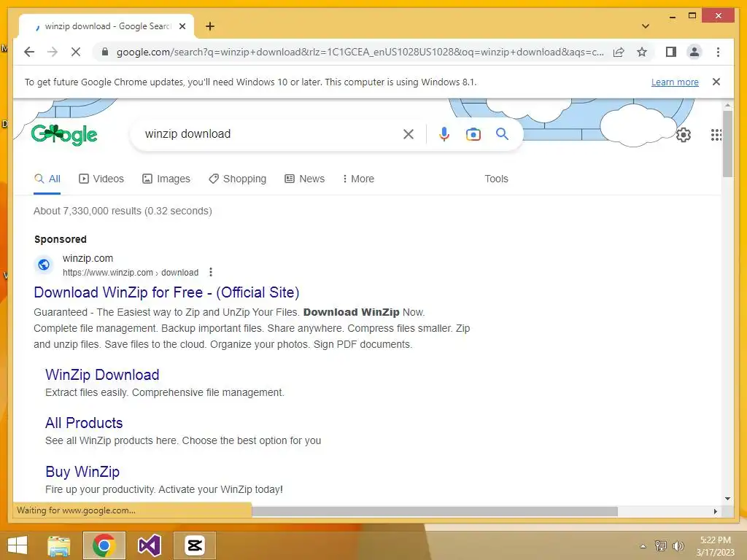Search by image with camera icon
This screenshot has width=747, height=560.
coord(473,134)
